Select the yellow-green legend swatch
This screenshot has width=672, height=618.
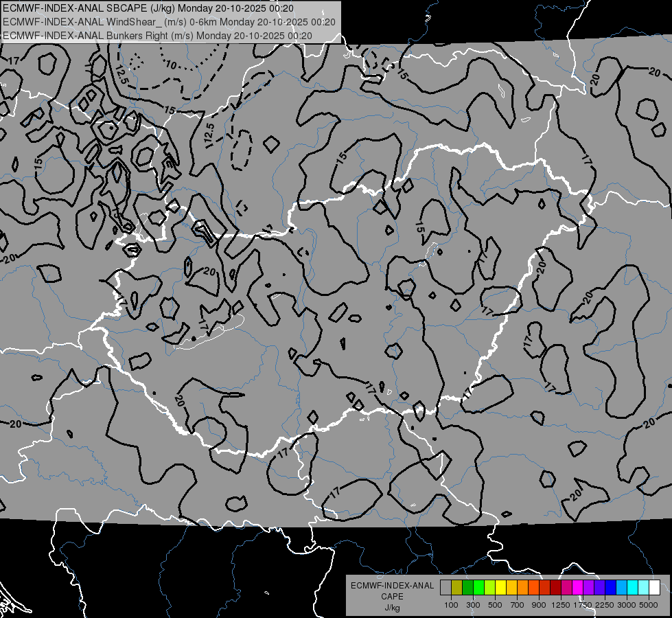click(490, 588)
